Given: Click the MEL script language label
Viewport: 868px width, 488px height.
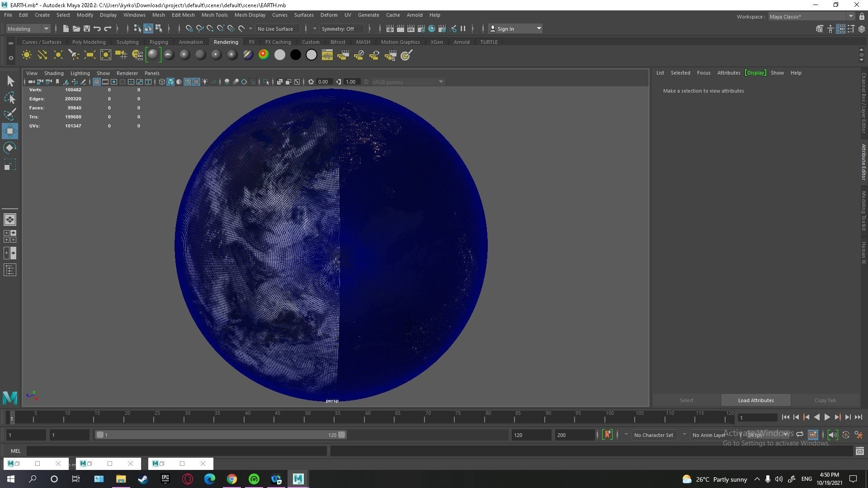Looking at the screenshot, I should (x=15, y=451).
